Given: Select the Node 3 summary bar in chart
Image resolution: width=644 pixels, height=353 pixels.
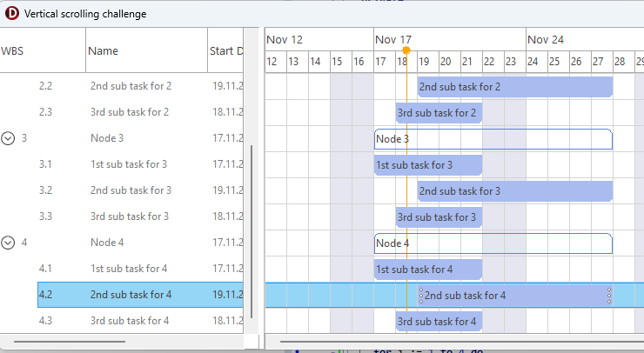Looking at the screenshot, I should click(x=493, y=138).
